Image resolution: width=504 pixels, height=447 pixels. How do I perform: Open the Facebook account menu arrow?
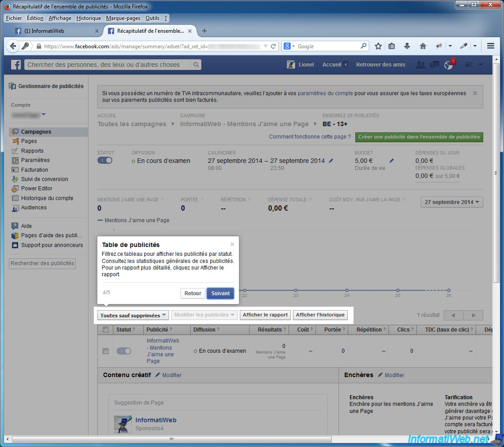[481, 65]
